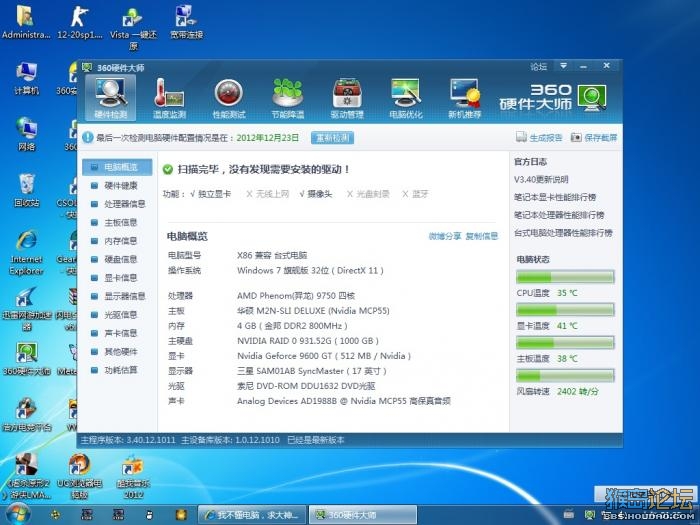Viewport: 700px width, 525px height.
Task: Open the 网络 desktop icon
Action: coord(26,134)
